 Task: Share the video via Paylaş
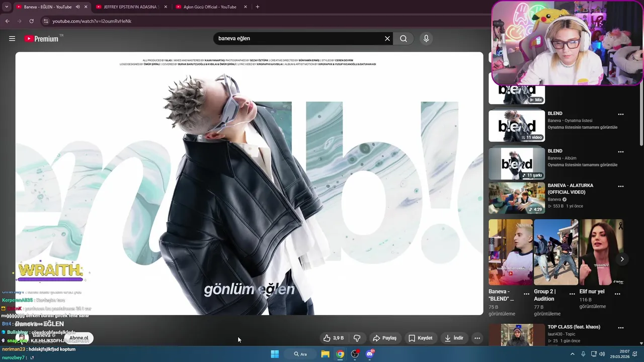click(x=384, y=338)
